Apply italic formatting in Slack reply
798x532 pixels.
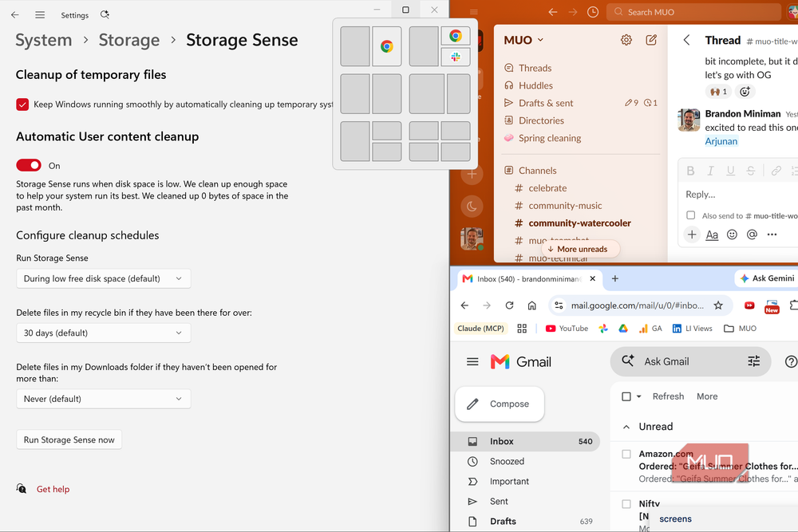(710, 171)
